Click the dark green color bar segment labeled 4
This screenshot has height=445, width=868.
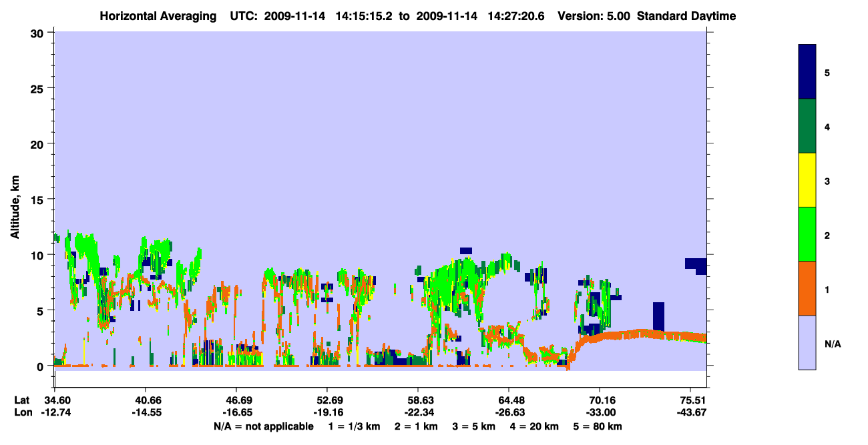click(x=807, y=126)
